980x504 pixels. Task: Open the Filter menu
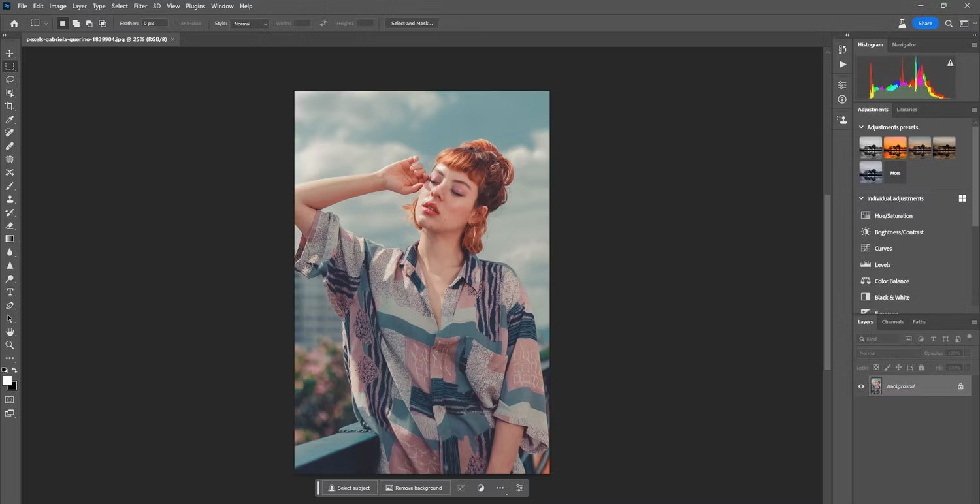(140, 6)
